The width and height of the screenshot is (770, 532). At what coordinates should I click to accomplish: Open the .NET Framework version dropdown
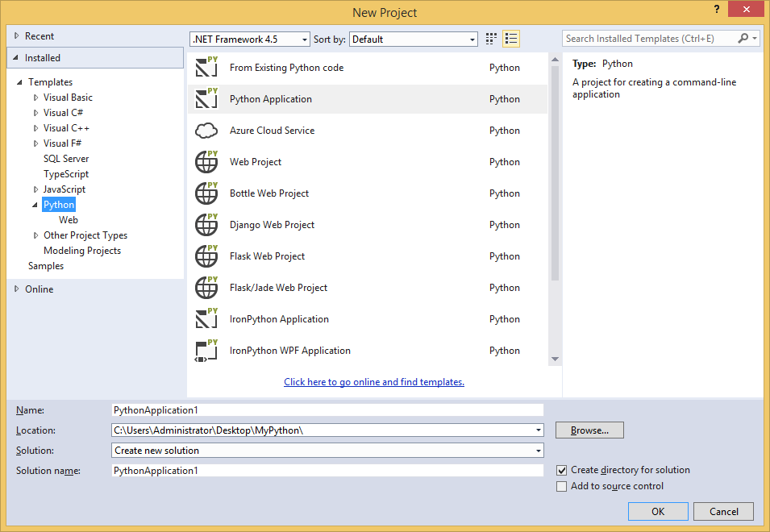tap(250, 39)
